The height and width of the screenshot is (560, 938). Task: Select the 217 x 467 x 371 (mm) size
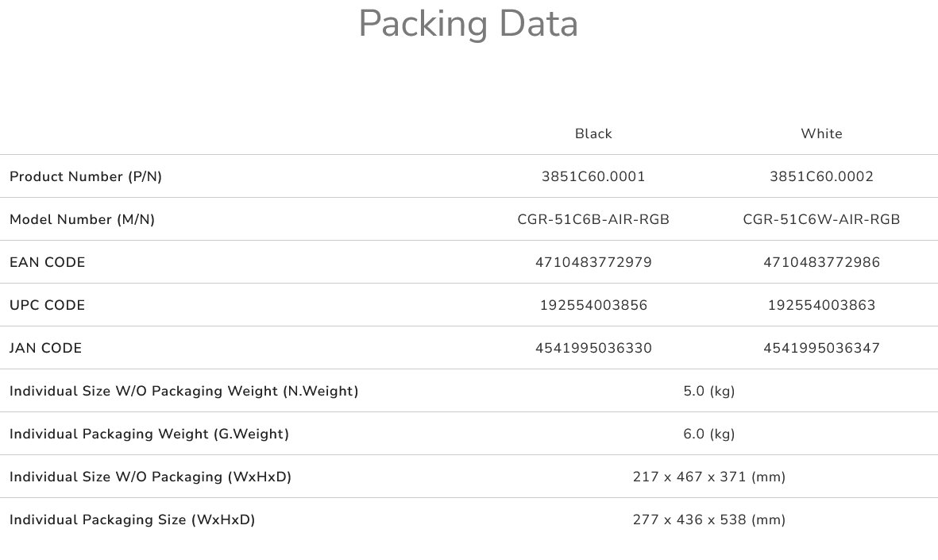pyautogui.click(x=708, y=477)
